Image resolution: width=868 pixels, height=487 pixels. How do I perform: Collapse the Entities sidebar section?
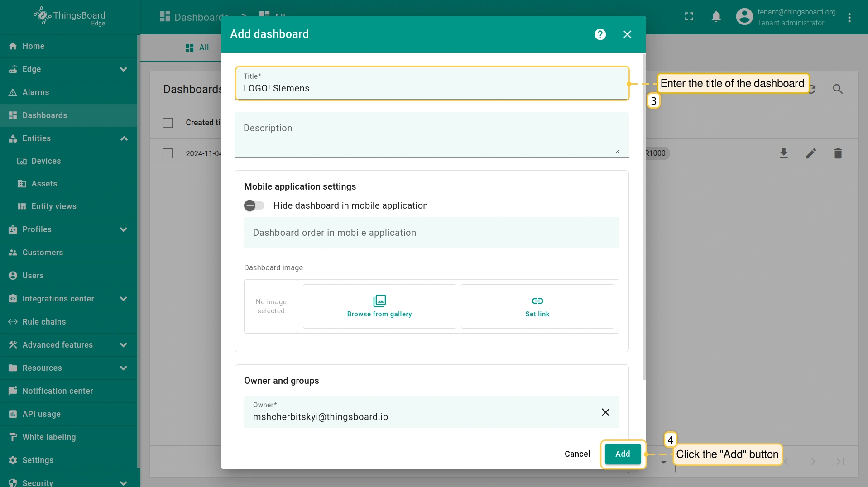point(123,138)
